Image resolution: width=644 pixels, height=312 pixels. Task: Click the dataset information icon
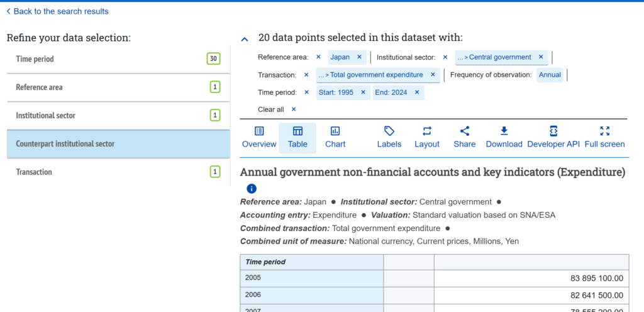(x=252, y=189)
